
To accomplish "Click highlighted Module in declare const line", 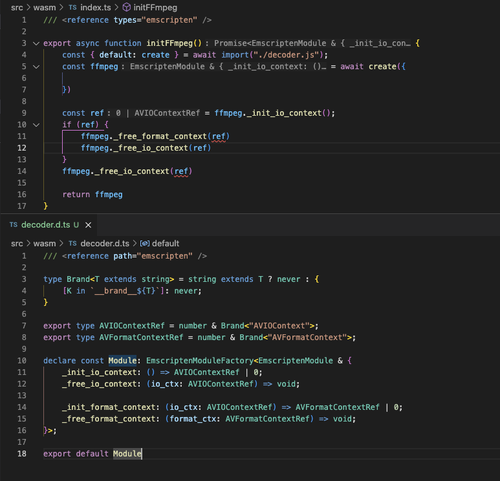I will pos(122,361).
